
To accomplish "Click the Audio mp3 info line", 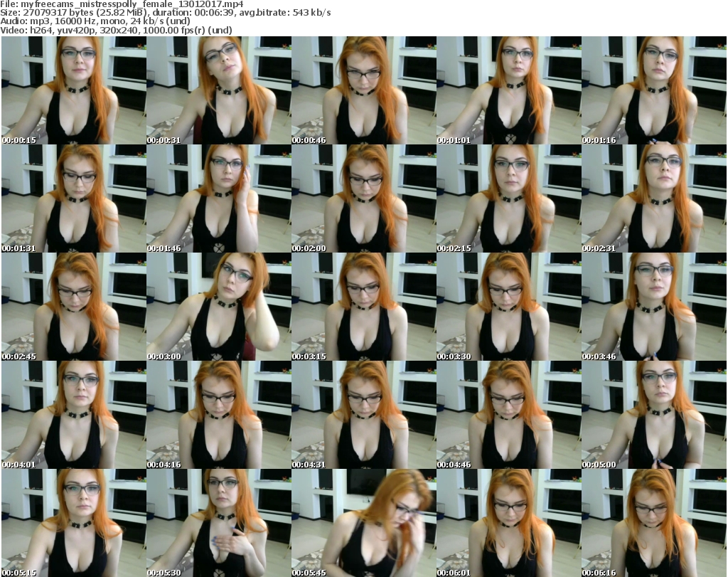I will pos(95,21).
